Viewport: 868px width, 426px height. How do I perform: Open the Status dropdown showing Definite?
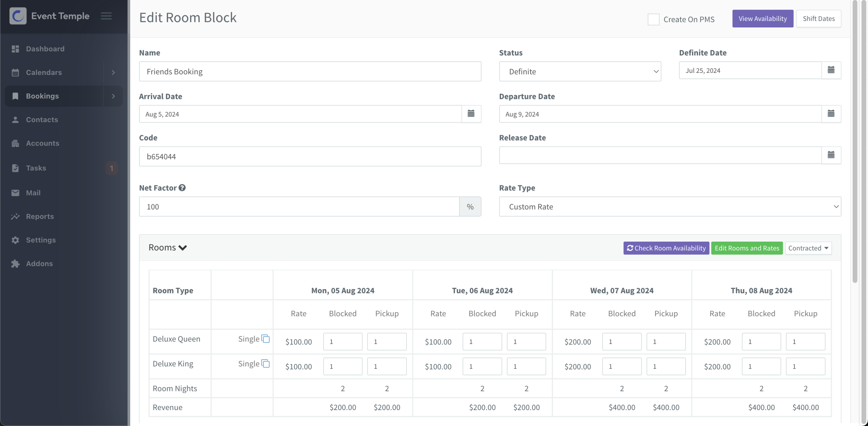pos(580,72)
